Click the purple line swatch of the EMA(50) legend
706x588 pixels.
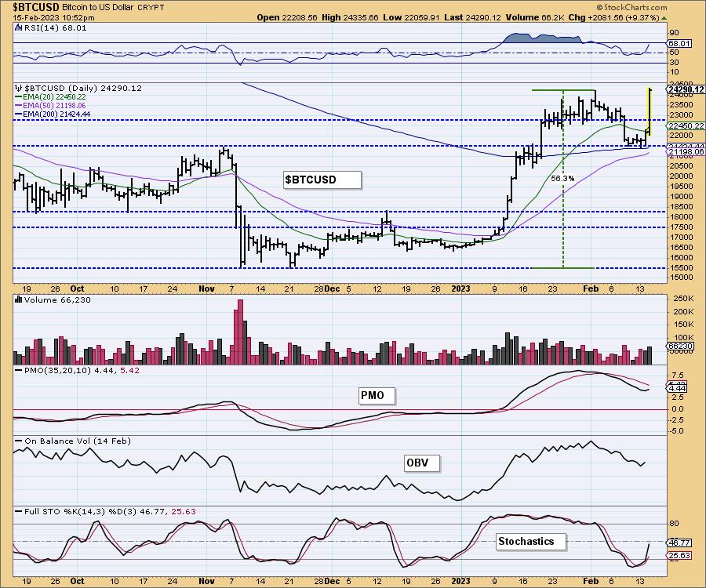[19, 105]
